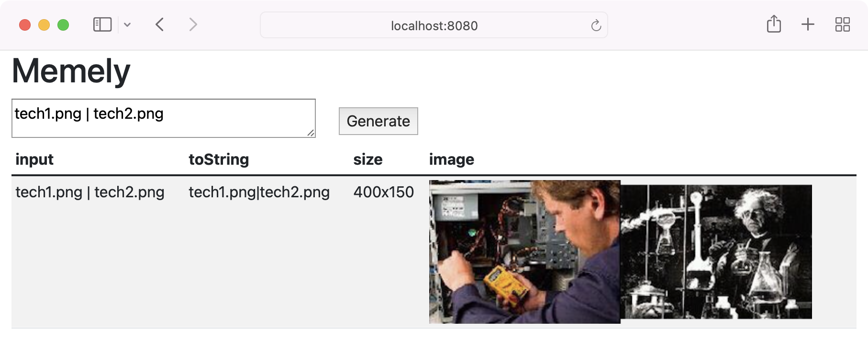Show the tab overview grid
This screenshot has width=868, height=340.
842,24
